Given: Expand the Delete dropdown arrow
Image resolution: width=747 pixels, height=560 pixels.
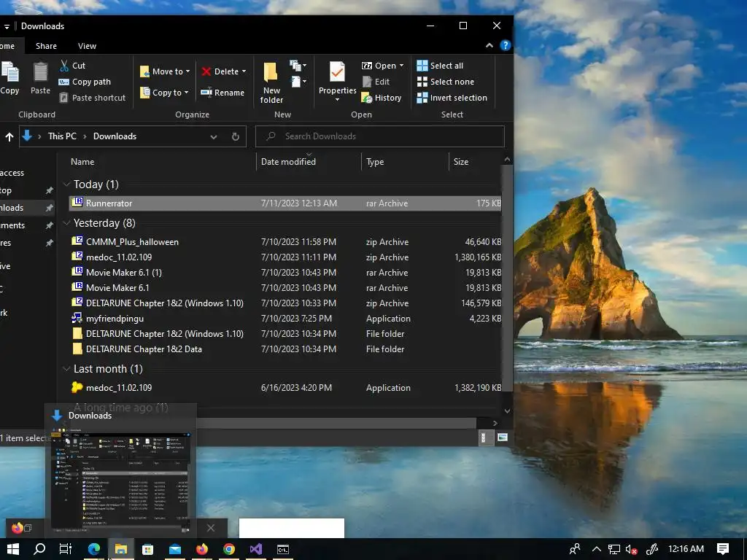Looking at the screenshot, I should pos(244,71).
